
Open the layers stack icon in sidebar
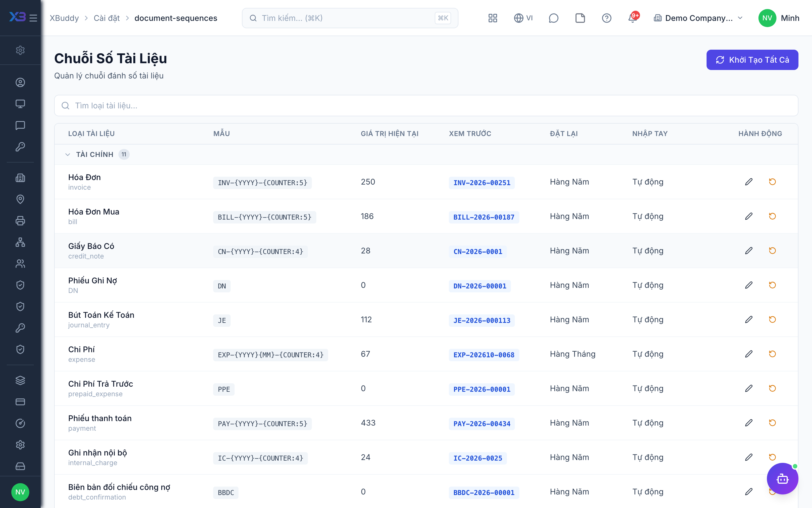[20, 380]
